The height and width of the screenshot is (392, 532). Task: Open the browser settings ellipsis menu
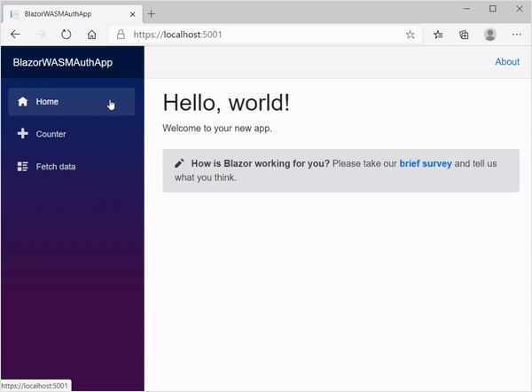coord(517,35)
